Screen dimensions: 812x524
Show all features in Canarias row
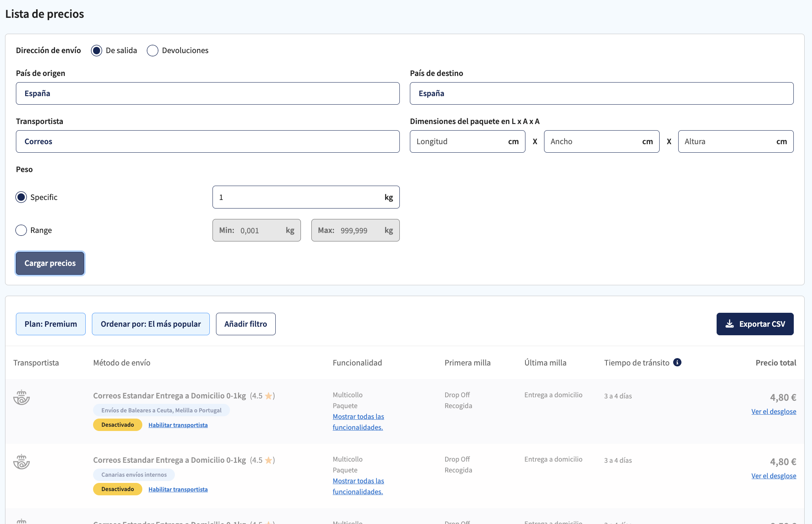point(358,486)
